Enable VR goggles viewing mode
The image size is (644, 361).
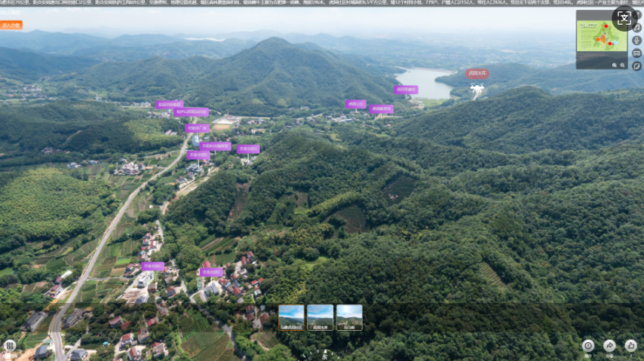[x=637, y=54]
